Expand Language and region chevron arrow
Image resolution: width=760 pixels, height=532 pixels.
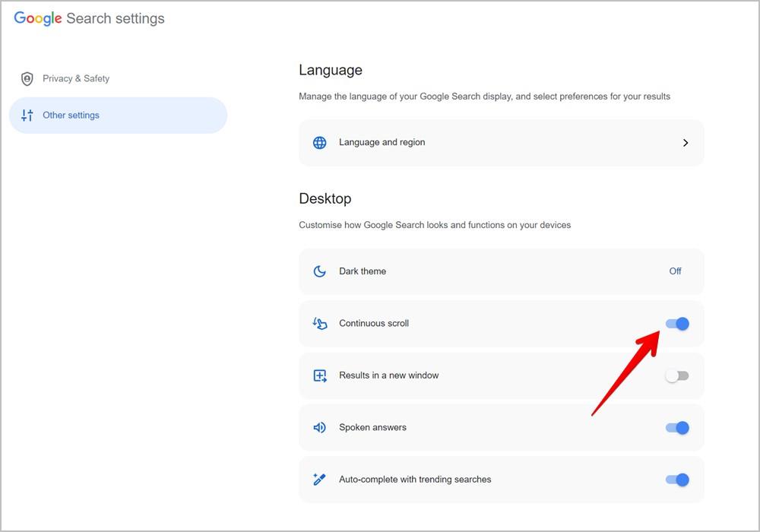(686, 142)
